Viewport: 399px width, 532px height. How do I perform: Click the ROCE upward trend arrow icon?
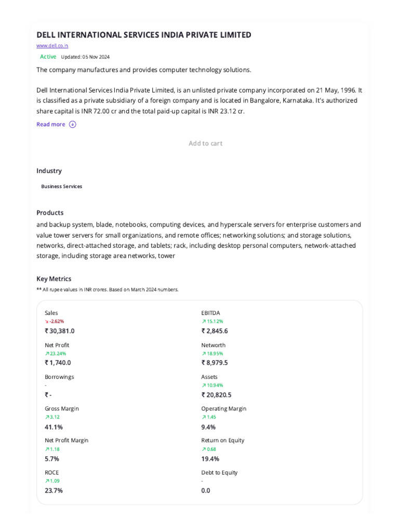[47, 481]
